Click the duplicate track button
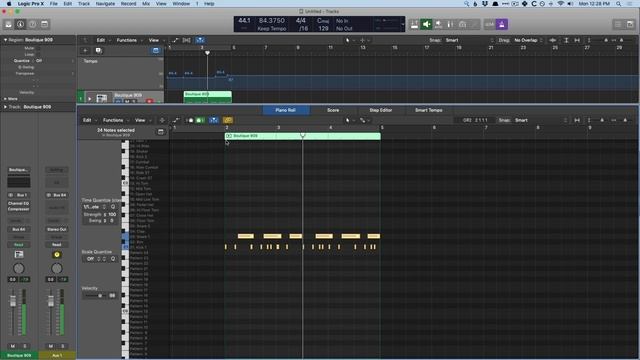 (x=98, y=51)
